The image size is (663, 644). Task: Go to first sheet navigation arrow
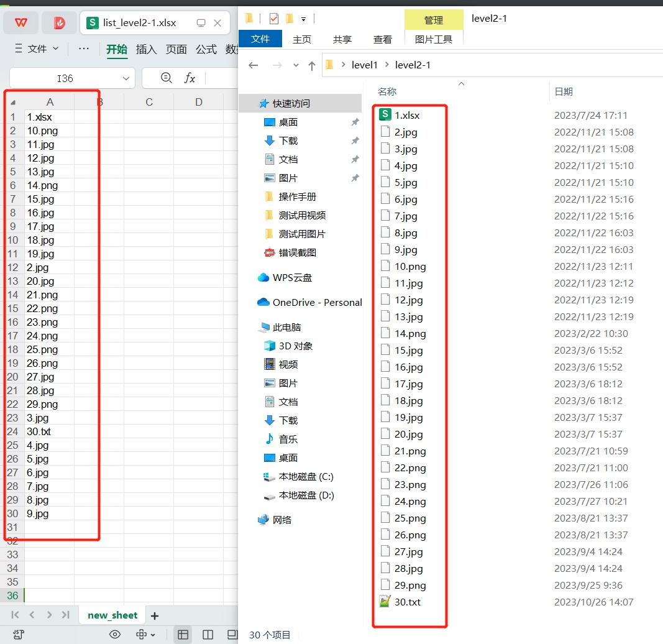point(15,615)
